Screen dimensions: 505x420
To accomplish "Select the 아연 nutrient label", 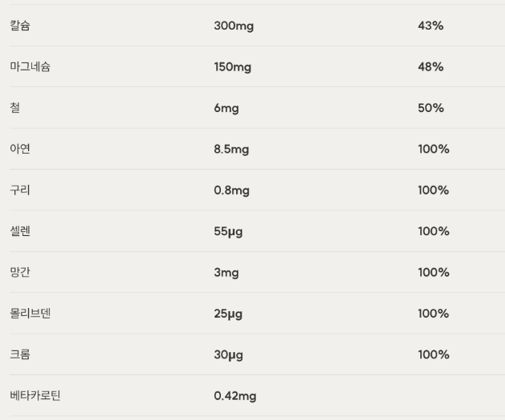I will coord(20,149).
